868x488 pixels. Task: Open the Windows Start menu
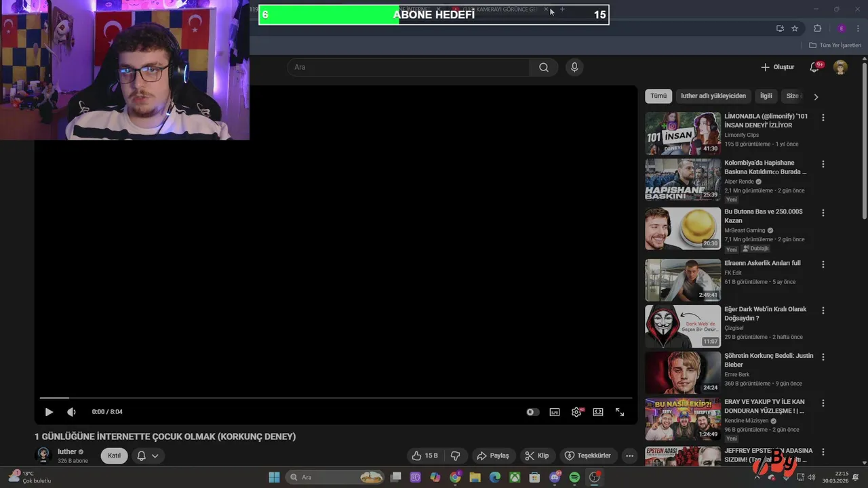click(274, 477)
